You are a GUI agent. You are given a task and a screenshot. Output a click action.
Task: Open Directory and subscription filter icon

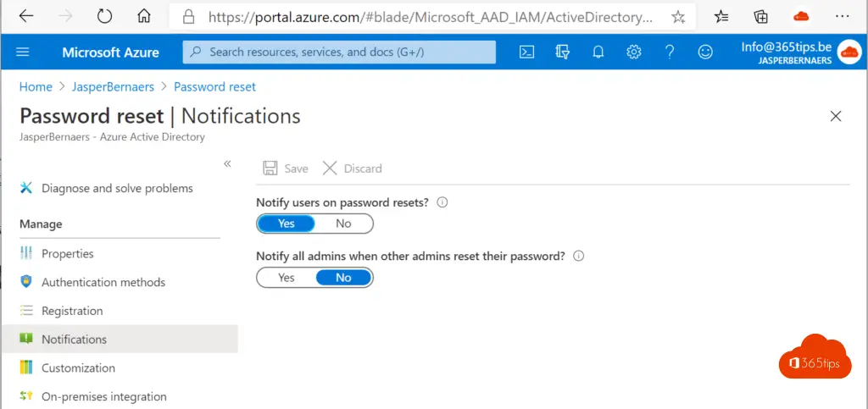[x=563, y=52]
